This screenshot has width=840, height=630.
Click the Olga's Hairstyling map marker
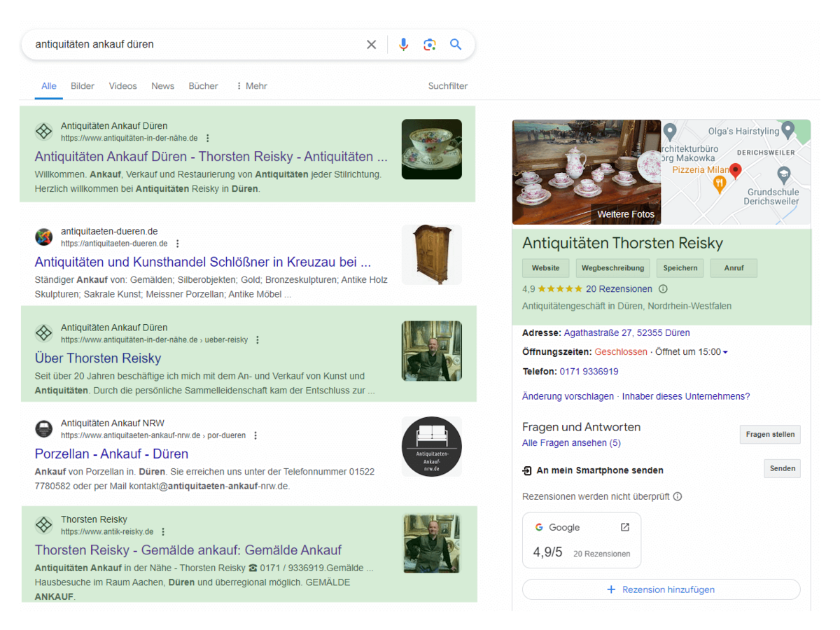pyautogui.click(x=788, y=130)
